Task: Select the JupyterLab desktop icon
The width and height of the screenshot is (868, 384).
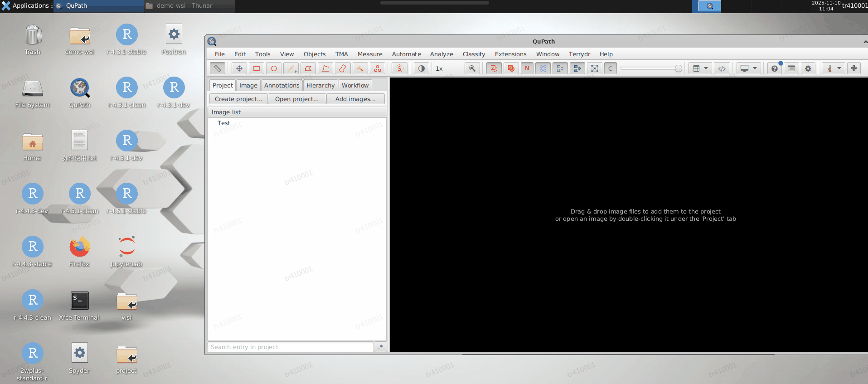Action: tap(126, 252)
